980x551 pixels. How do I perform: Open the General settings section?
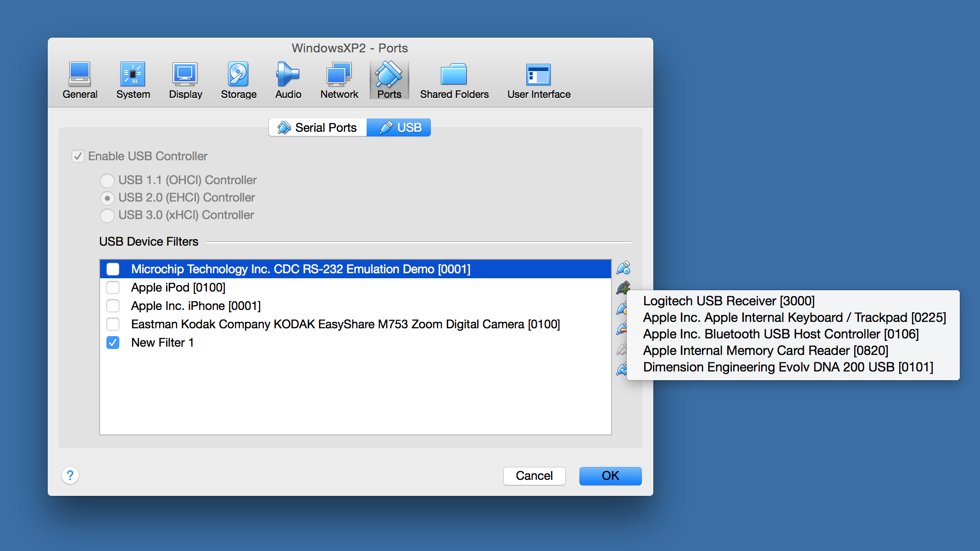pyautogui.click(x=80, y=81)
